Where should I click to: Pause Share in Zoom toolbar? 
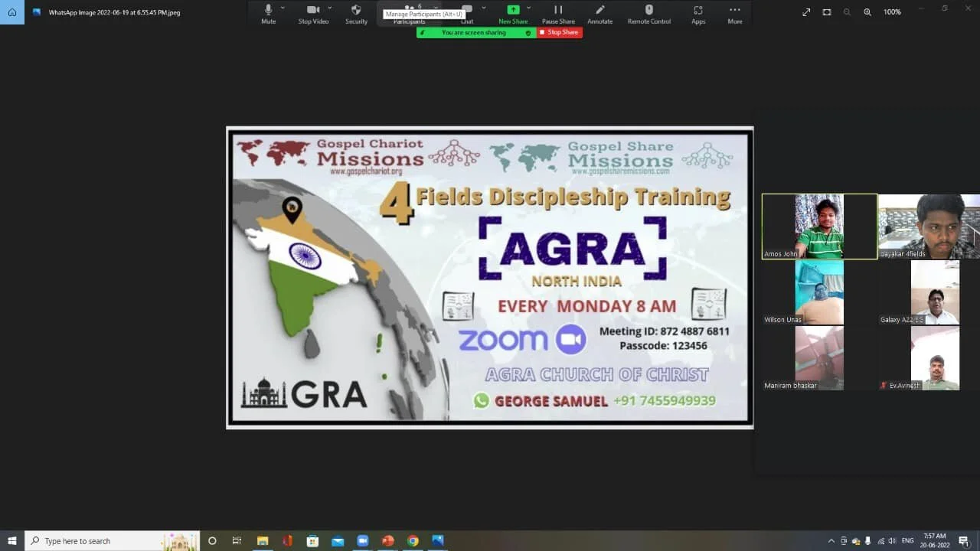click(558, 13)
